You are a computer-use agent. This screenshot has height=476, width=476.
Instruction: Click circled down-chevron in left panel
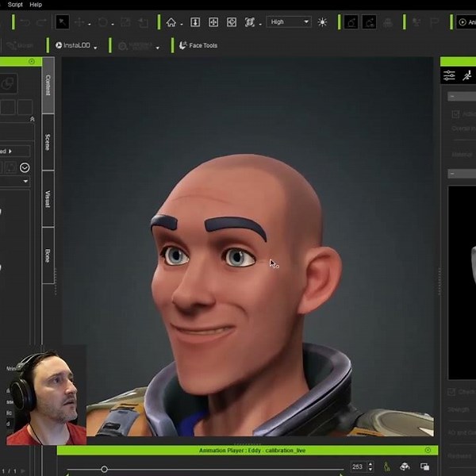(25, 167)
